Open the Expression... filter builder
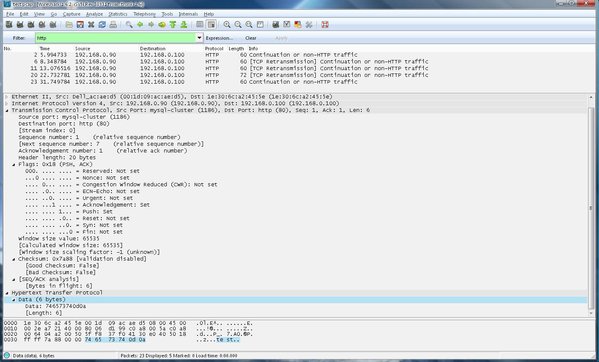Screen dimensions: 599x362 (219, 38)
